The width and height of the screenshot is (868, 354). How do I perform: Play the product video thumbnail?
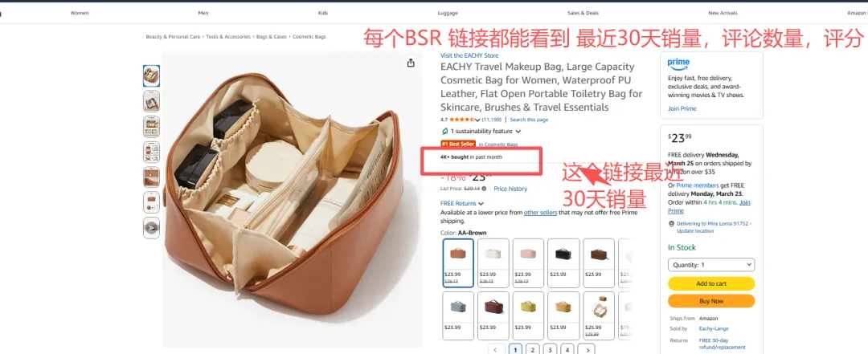151,227
